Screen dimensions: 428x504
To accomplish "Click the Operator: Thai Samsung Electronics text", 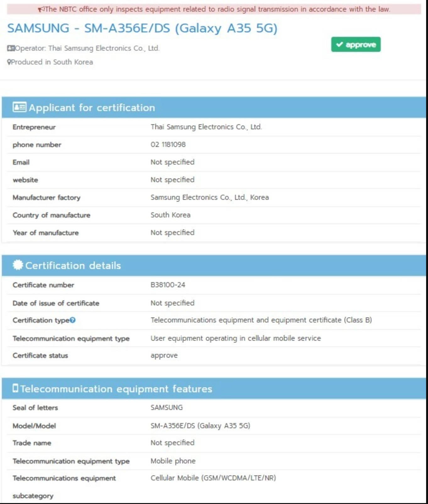I will click(87, 48).
